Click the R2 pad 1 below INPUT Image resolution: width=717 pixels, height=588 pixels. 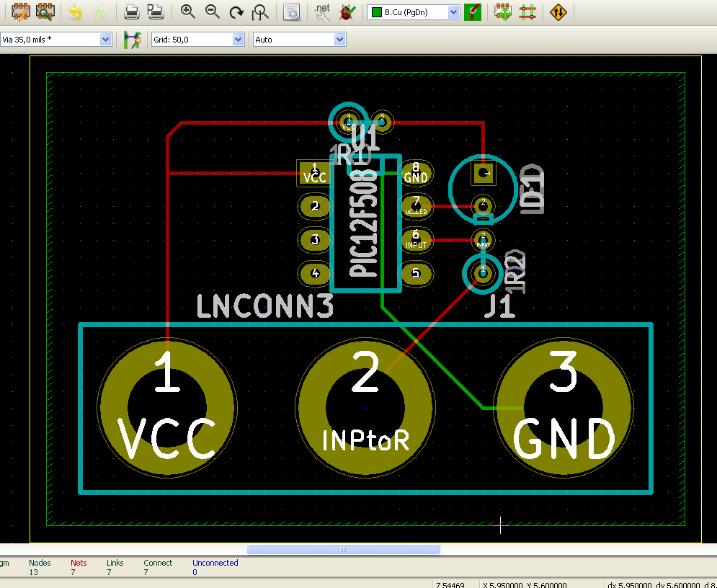(x=483, y=272)
